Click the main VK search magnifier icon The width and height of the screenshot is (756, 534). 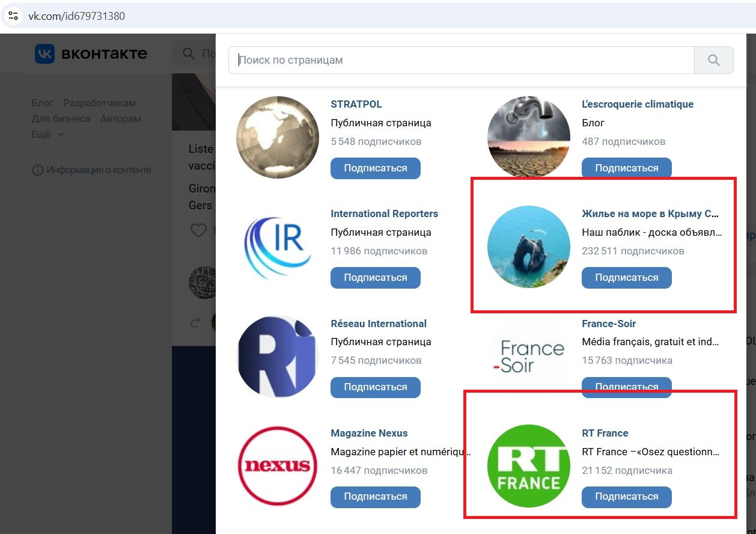[x=188, y=54]
